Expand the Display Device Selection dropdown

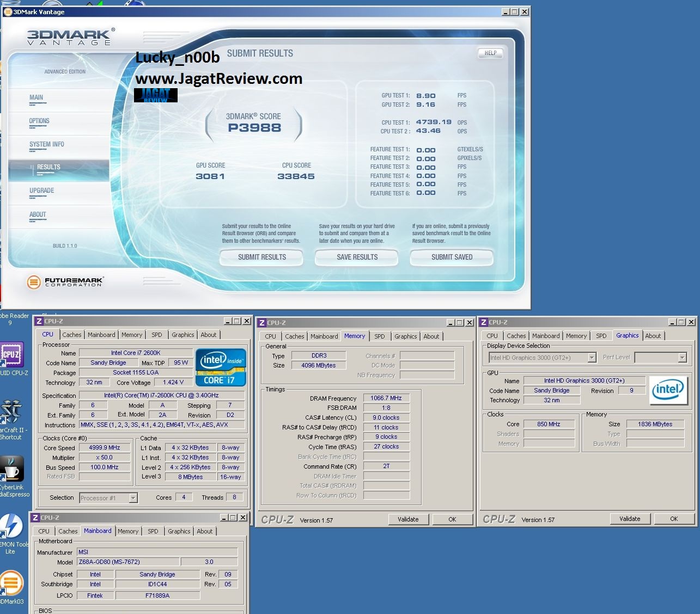pyautogui.click(x=592, y=358)
